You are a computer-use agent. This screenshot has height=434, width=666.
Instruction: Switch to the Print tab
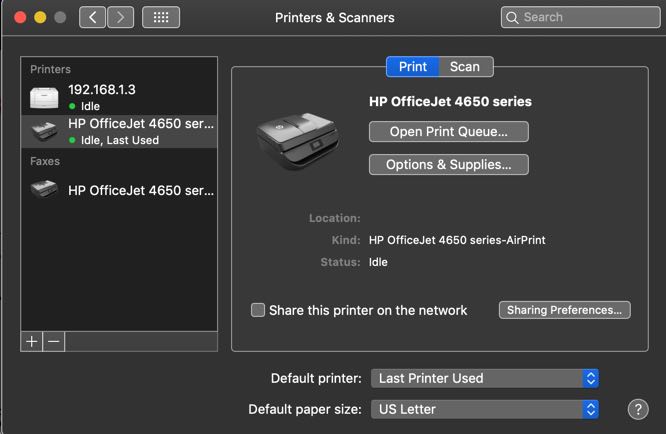coord(412,67)
